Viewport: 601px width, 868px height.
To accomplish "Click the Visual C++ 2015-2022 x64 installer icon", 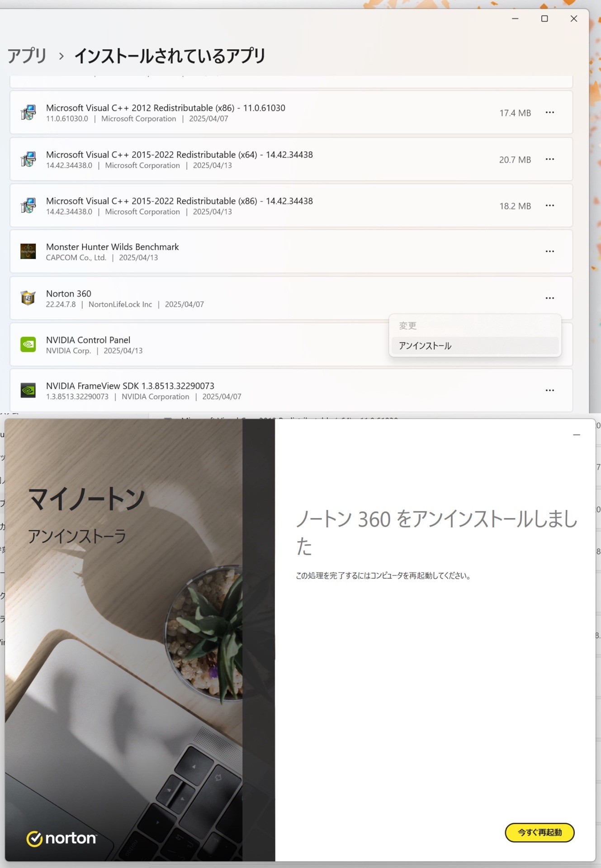I will click(28, 159).
